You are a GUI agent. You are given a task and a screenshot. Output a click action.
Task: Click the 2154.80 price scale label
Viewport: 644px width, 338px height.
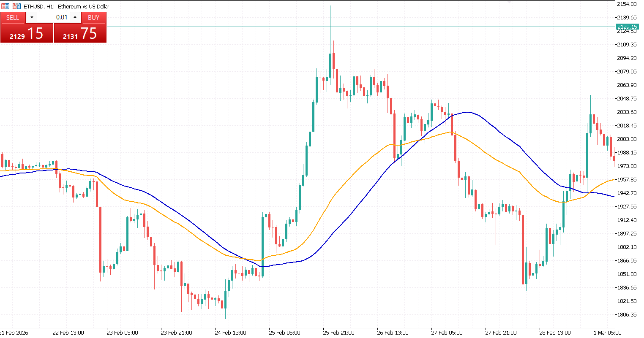coord(627,4)
